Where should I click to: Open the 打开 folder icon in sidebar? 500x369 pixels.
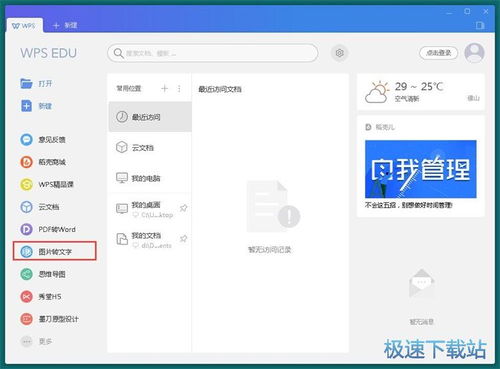click(26, 83)
